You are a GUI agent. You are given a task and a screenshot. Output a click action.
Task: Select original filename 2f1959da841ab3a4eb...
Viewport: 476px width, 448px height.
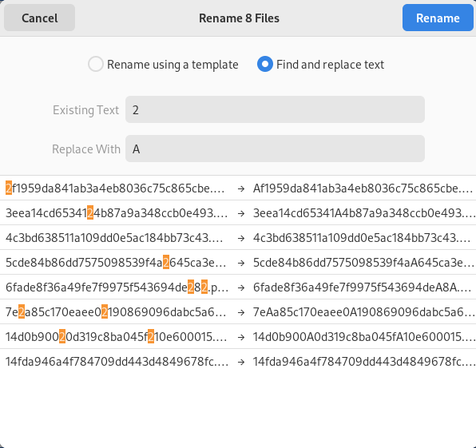115,188
